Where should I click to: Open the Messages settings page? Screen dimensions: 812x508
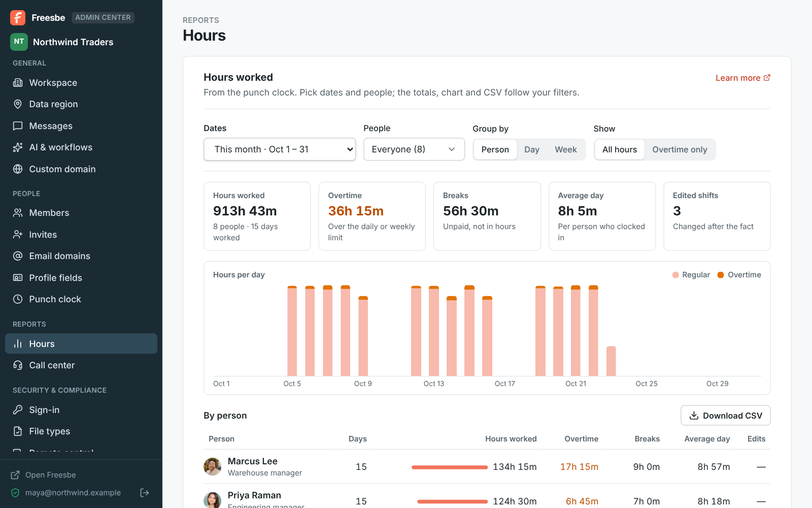[x=81, y=126]
